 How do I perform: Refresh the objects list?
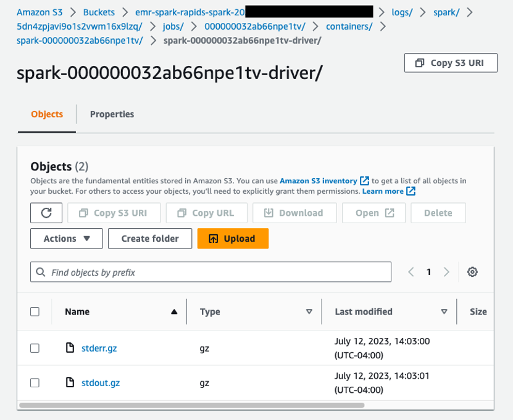point(47,213)
